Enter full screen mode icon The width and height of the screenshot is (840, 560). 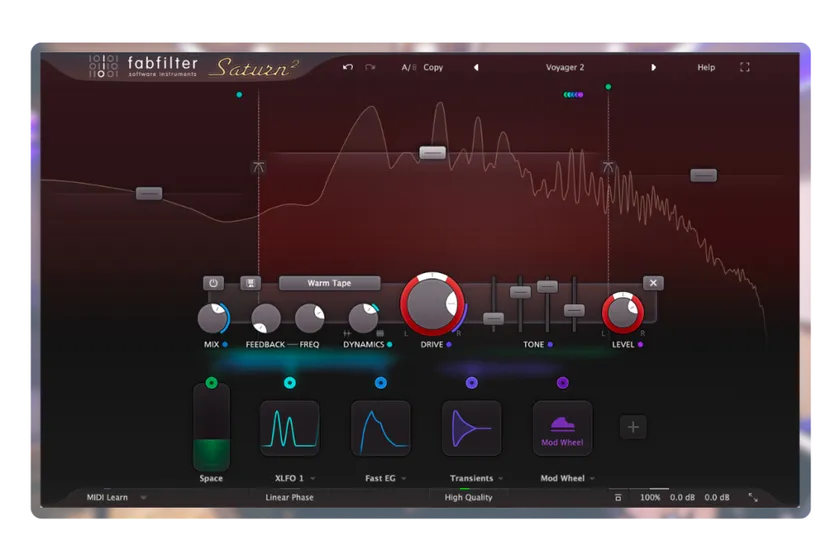click(x=745, y=67)
